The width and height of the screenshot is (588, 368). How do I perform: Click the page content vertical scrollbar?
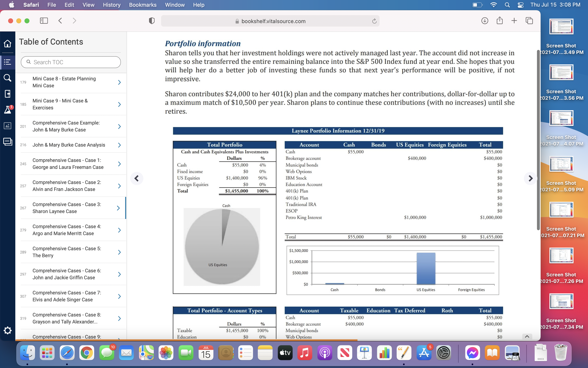click(538, 140)
